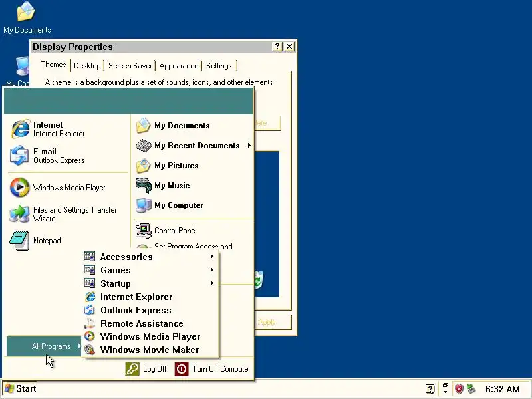Click the Apply button in Display Properties
The image size is (532, 399).
tap(273, 322)
